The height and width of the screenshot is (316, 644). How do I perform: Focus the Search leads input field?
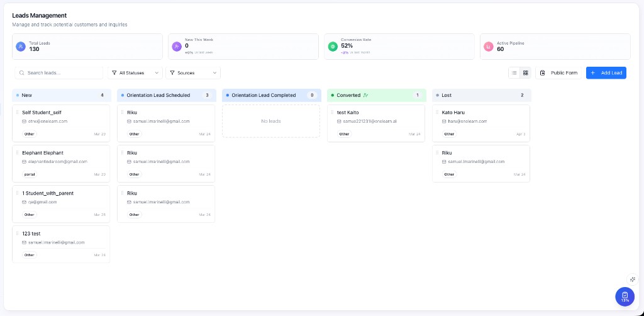[58, 73]
